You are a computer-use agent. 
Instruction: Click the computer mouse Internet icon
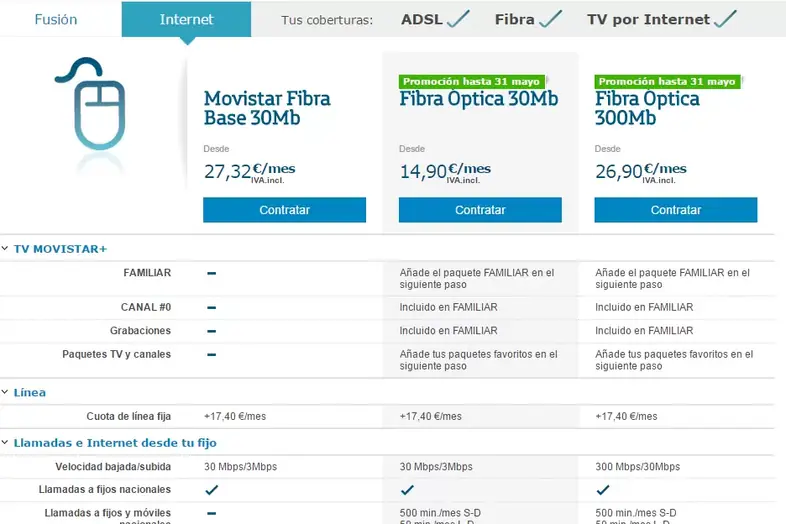pos(91,104)
